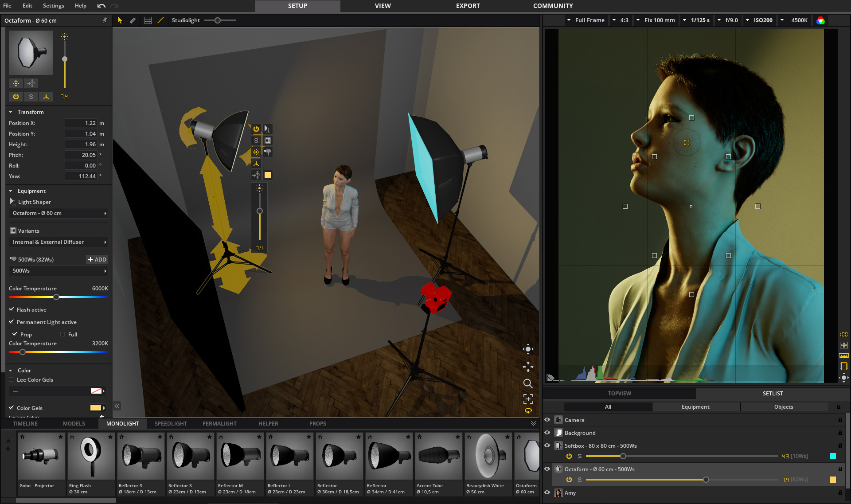Open the ISO200 dropdown
The image size is (851, 504).
tap(759, 20)
